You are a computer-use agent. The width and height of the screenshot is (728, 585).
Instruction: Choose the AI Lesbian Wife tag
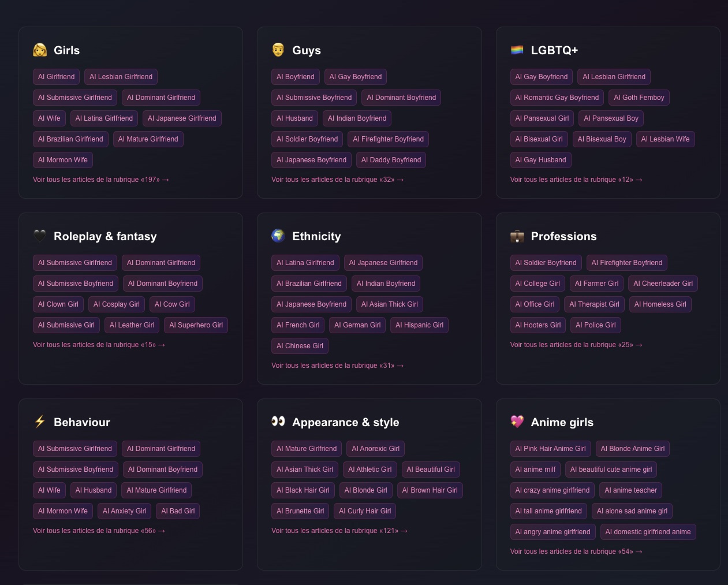665,139
